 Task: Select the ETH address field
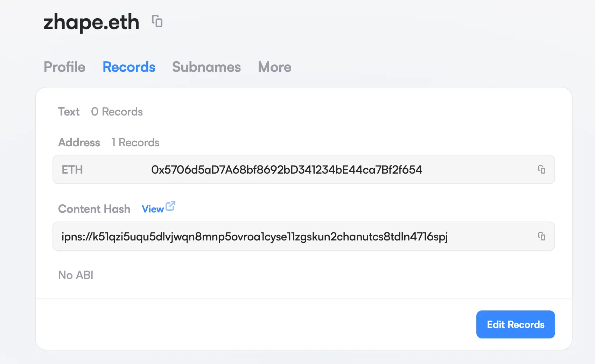(x=287, y=170)
